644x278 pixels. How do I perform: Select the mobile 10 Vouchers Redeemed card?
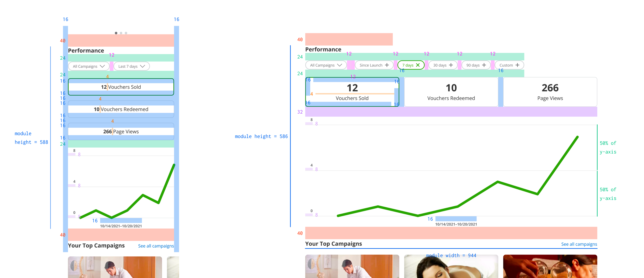click(121, 109)
